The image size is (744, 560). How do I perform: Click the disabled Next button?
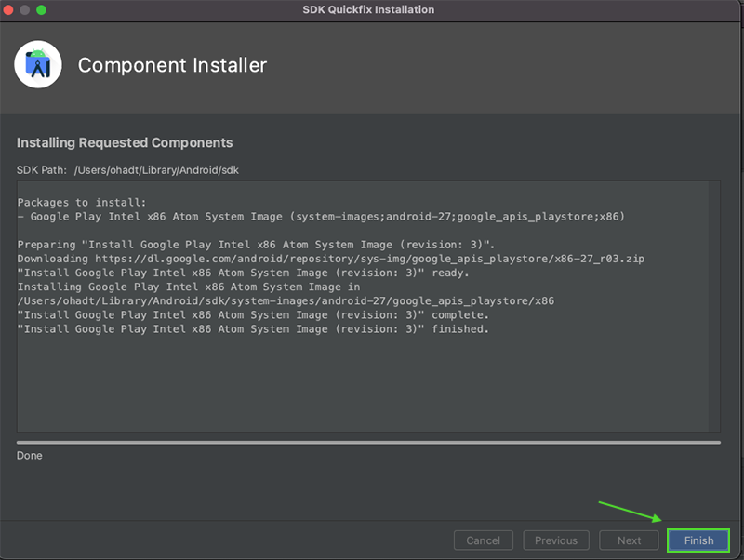[x=628, y=540]
